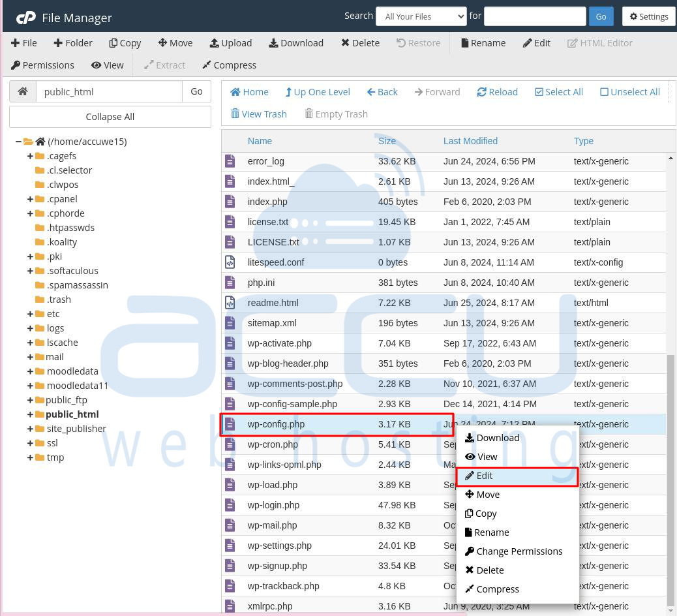Open the toolbar Edit tool
This screenshot has width=677, height=616.
click(x=536, y=43)
